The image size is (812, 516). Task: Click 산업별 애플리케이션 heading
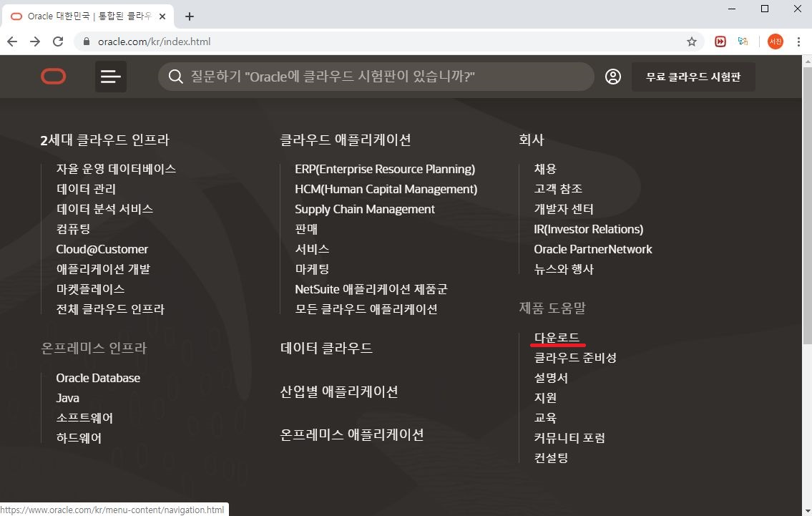[338, 391]
